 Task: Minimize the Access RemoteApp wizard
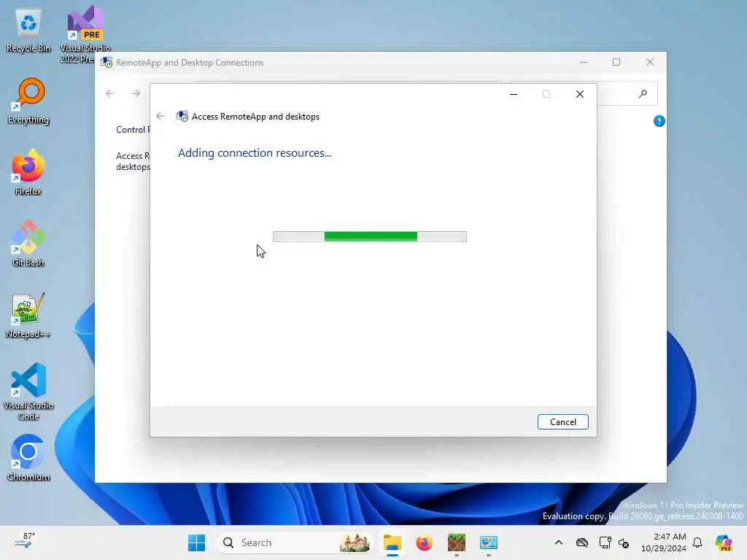click(x=513, y=94)
